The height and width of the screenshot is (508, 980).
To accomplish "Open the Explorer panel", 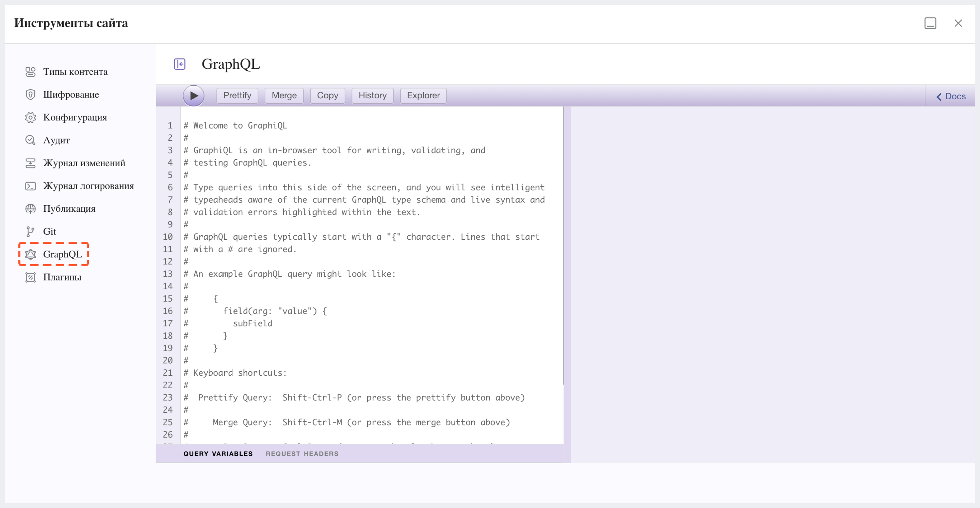I will click(423, 96).
